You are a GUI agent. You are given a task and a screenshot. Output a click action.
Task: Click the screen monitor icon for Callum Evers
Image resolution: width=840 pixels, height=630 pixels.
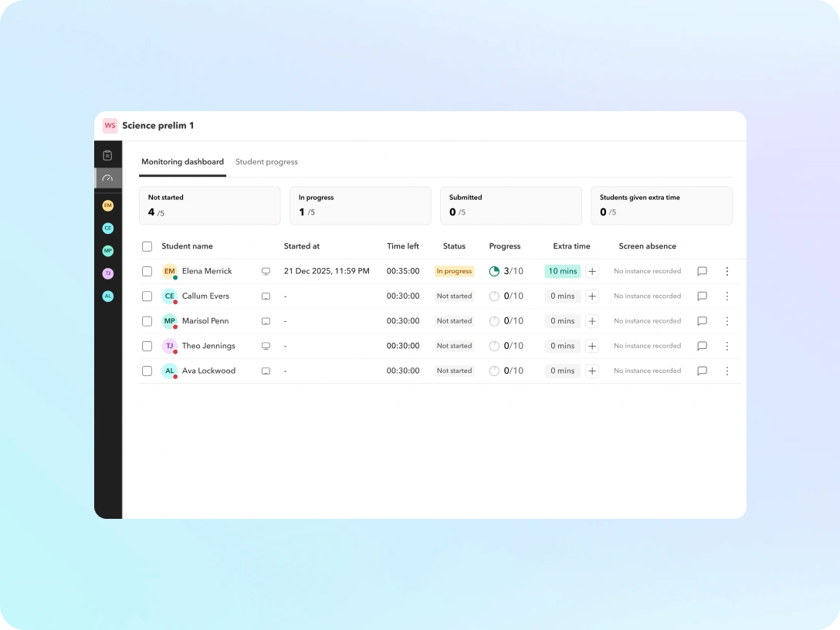266,296
